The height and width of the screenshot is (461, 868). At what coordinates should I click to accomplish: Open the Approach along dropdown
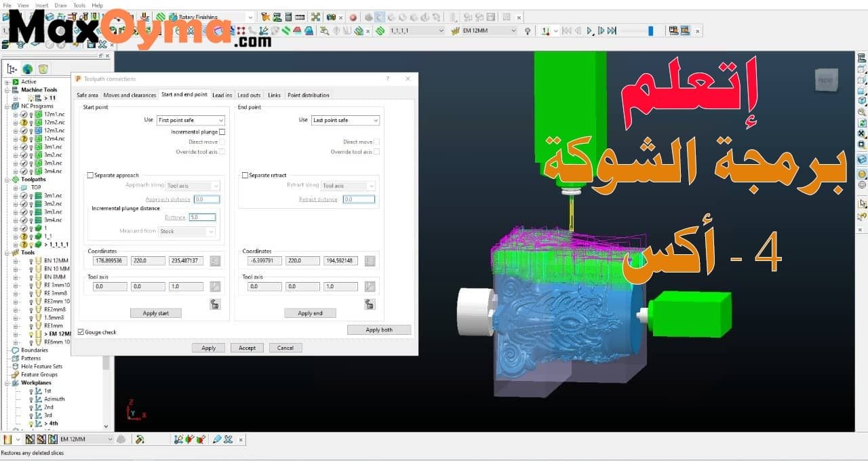click(x=193, y=186)
